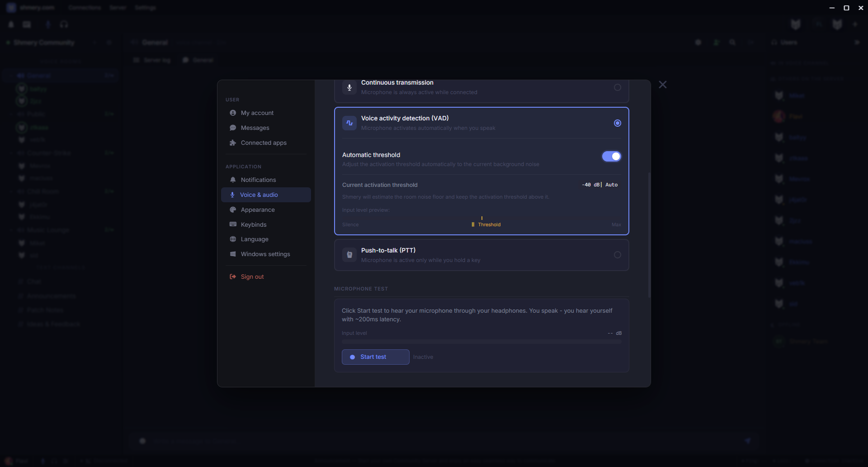The height and width of the screenshot is (467, 868).
Task: Click the 'Max' label on level preview
Action: (x=616, y=224)
